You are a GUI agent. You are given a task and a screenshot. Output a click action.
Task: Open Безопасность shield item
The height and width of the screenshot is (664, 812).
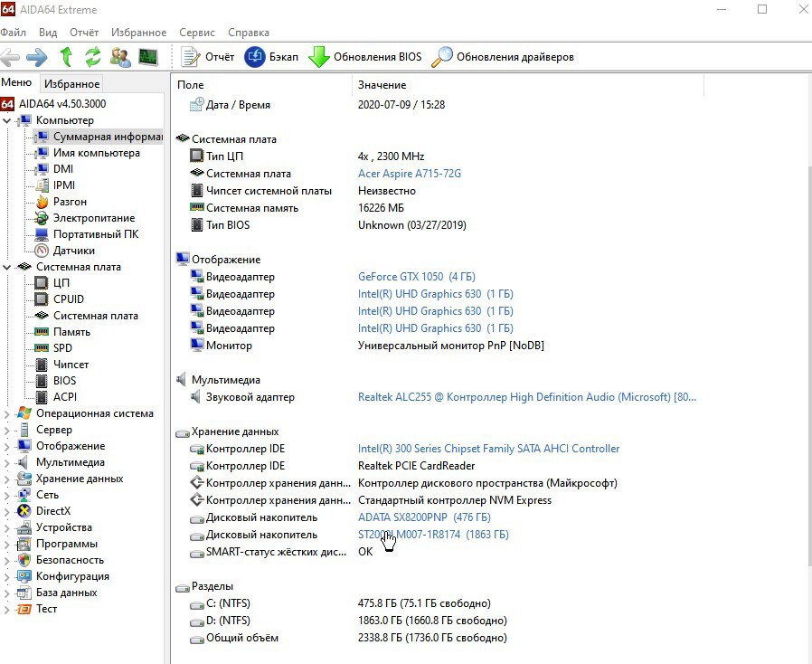(60, 560)
